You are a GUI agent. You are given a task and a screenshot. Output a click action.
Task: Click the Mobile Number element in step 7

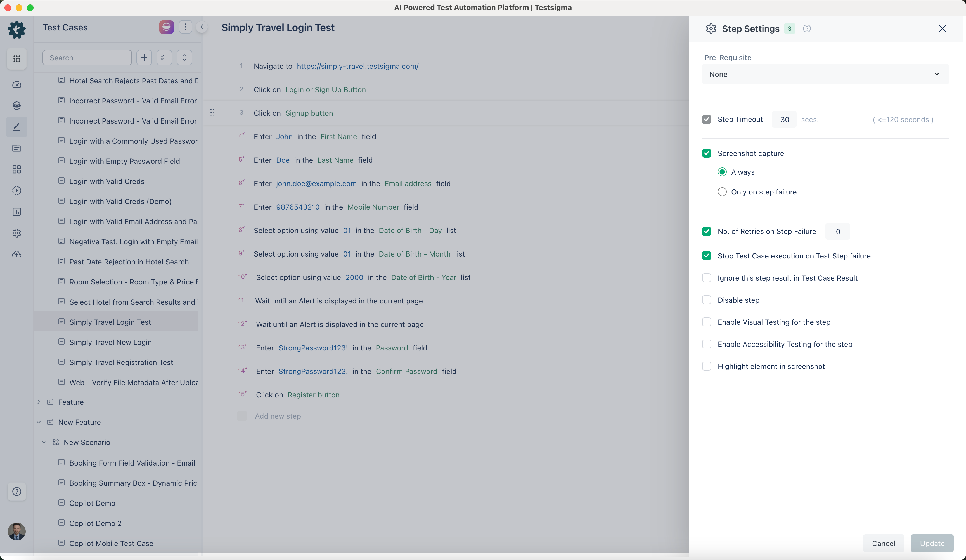pos(373,207)
